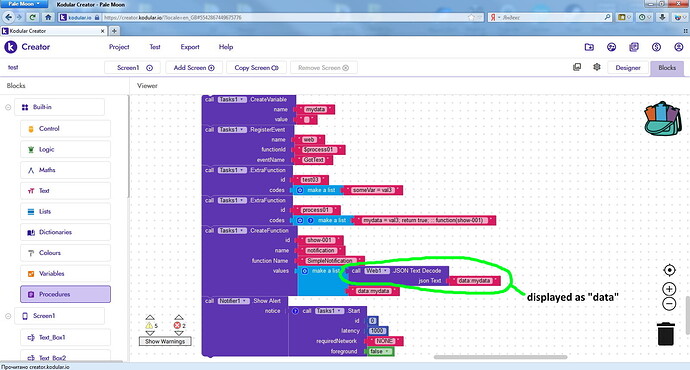Screen dimensions: 690x370
Task: Click the latency number 1000 field
Action: pos(377,331)
